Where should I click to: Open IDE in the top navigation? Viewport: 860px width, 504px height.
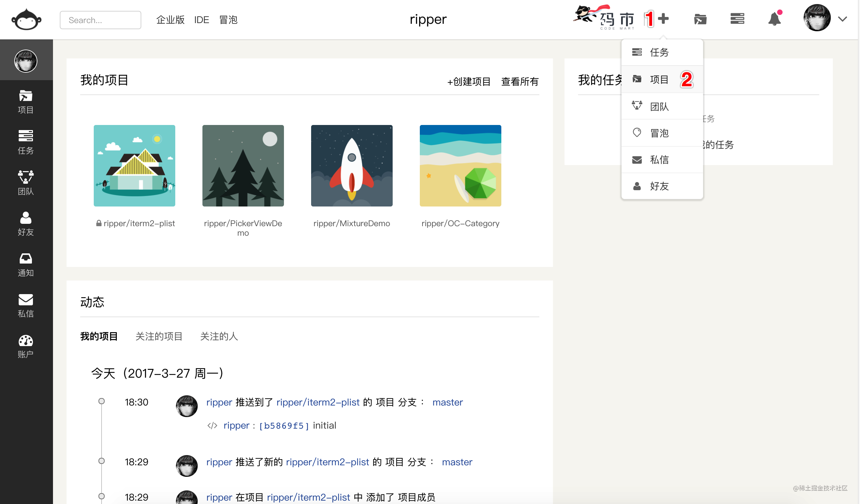click(x=201, y=20)
